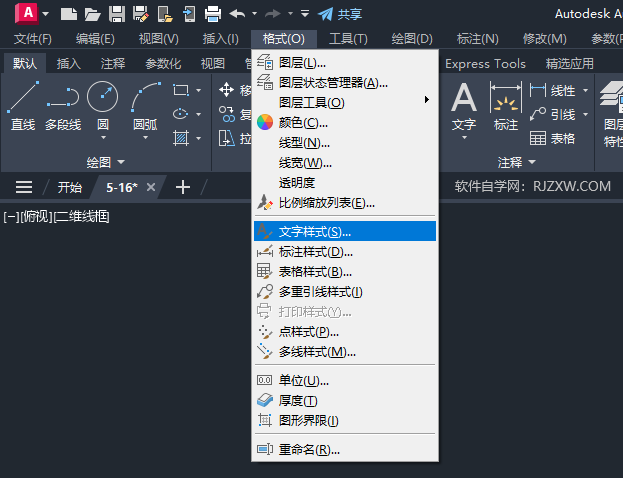This screenshot has height=478, width=623.
Task: Open the rectangle tool dropdown arrow
Action: pyautogui.click(x=198, y=90)
